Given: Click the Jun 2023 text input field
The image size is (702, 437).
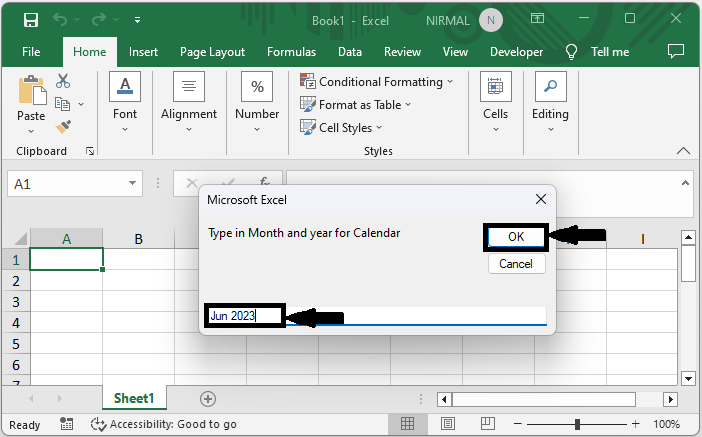Looking at the screenshot, I should tap(375, 316).
